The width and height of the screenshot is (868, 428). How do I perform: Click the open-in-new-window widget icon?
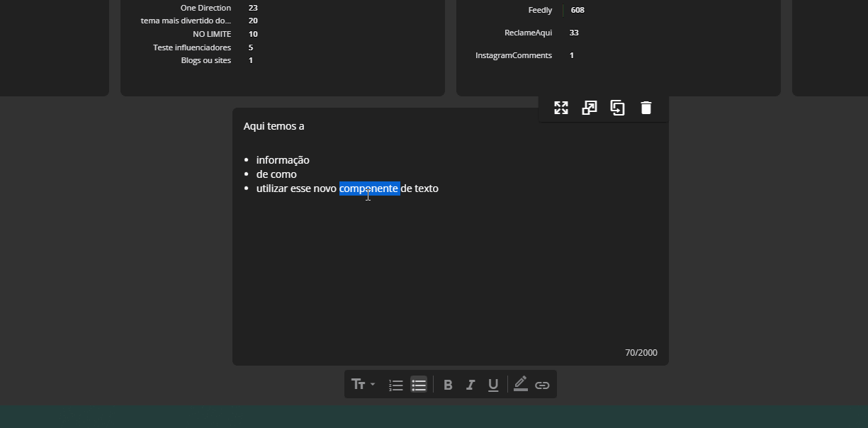click(590, 108)
